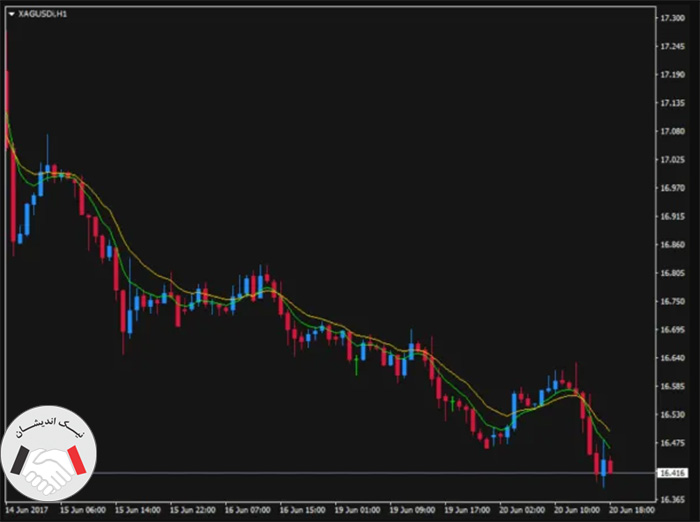Click the 16.365 price axis label
The image size is (700, 522).
(672, 500)
